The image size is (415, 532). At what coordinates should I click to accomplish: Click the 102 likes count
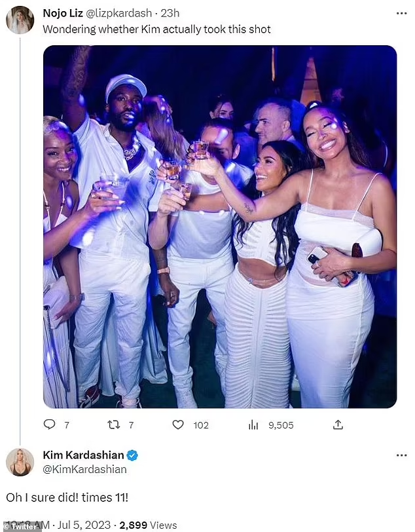[201, 425]
